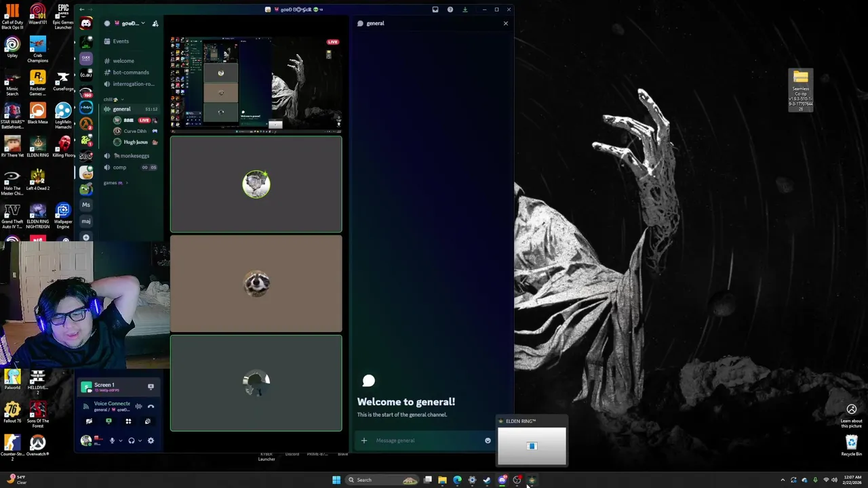This screenshot has height=488, width=868.
Task: Open Microsoft Edge from the taskbar
Action: 457,480
